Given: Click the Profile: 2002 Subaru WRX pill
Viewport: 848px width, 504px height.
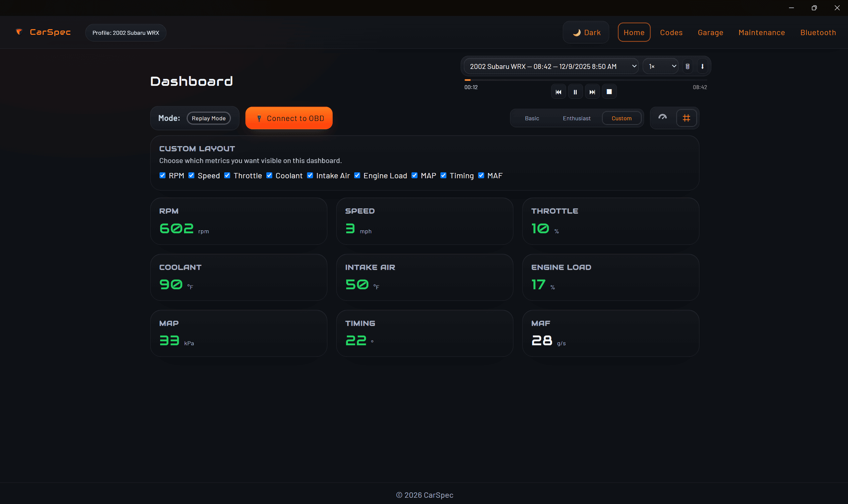Looking at the screenshot, I should 126,32.
